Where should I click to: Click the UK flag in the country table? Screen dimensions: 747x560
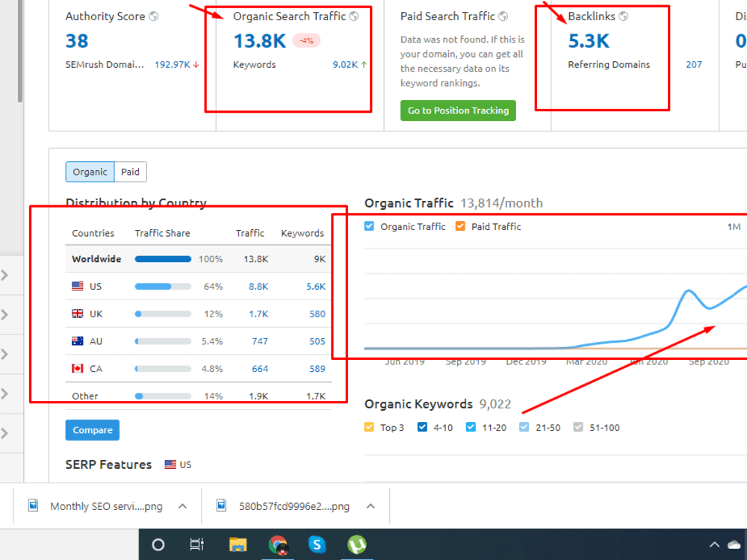(x=77, y=314)
